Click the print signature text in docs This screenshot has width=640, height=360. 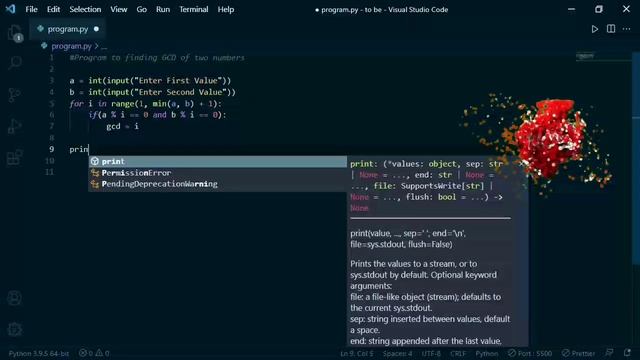(x=427, y=186)
